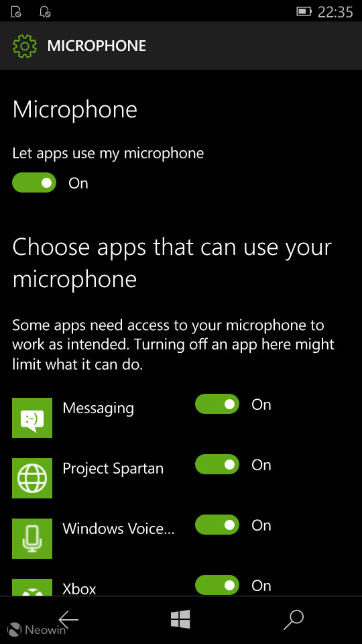Select the MICROPHONE header title
362x644 pixels.
pos(97,46)
